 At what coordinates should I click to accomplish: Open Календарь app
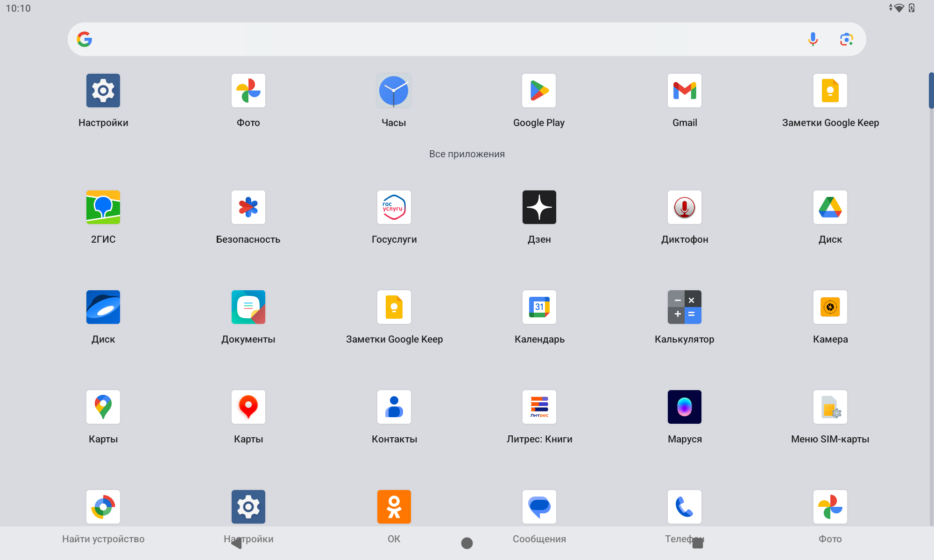(x=539, y=307)
